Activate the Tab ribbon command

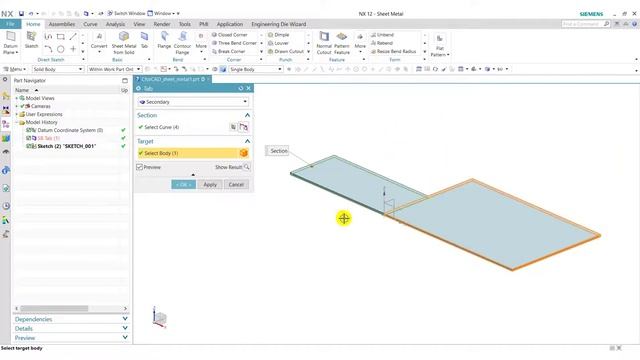(x=144, y=40)
